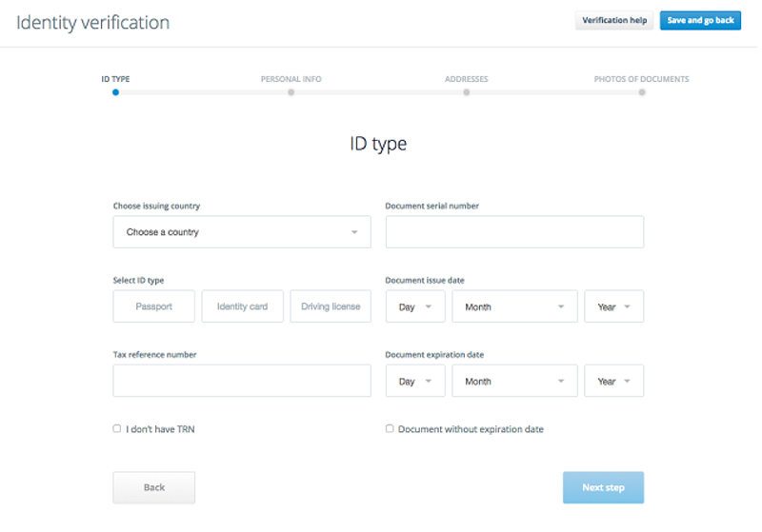The width and height of the screenshot is (762, 532).
Task: Click the Back button
Action: 153,487
